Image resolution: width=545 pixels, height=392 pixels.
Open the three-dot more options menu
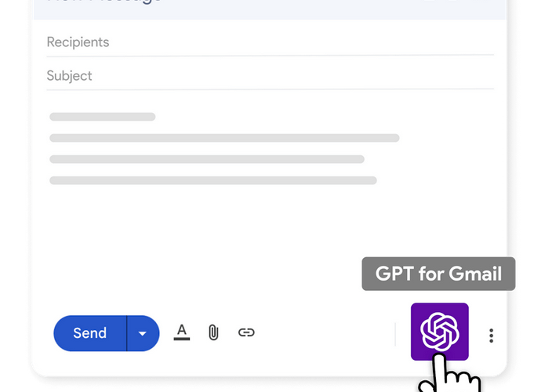491,336
